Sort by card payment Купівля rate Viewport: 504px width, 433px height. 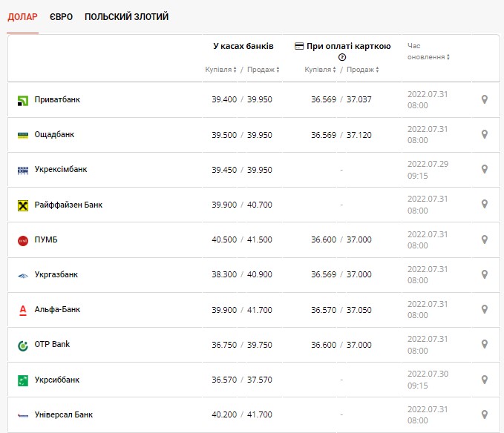coord(320,70)
